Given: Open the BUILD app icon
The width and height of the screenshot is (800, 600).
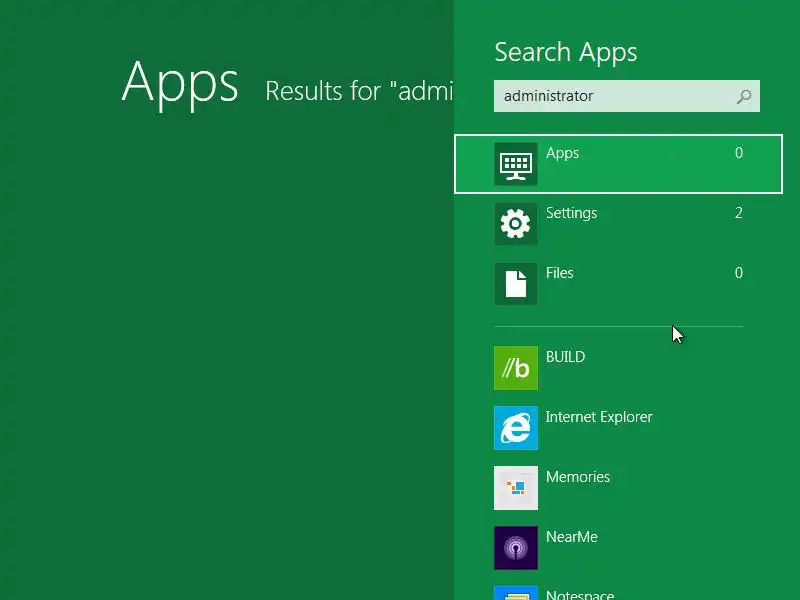Looking at the screenshot, I should pos(515,368).
